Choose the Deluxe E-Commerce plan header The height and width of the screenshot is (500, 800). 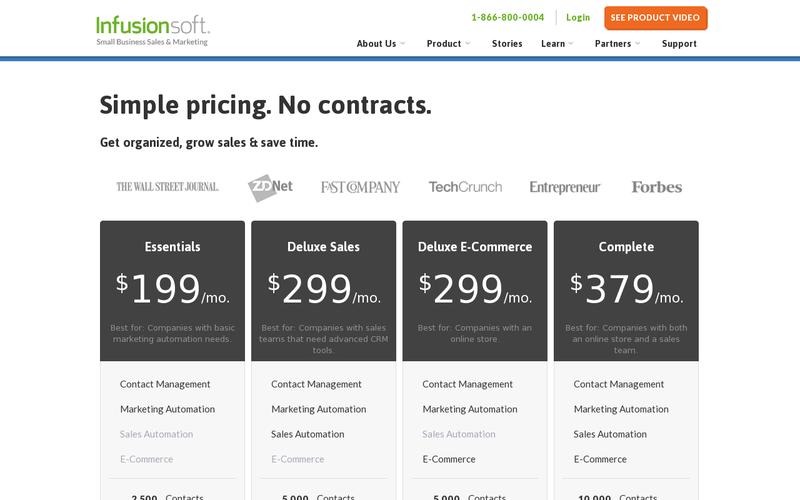[x=475, y=247]
